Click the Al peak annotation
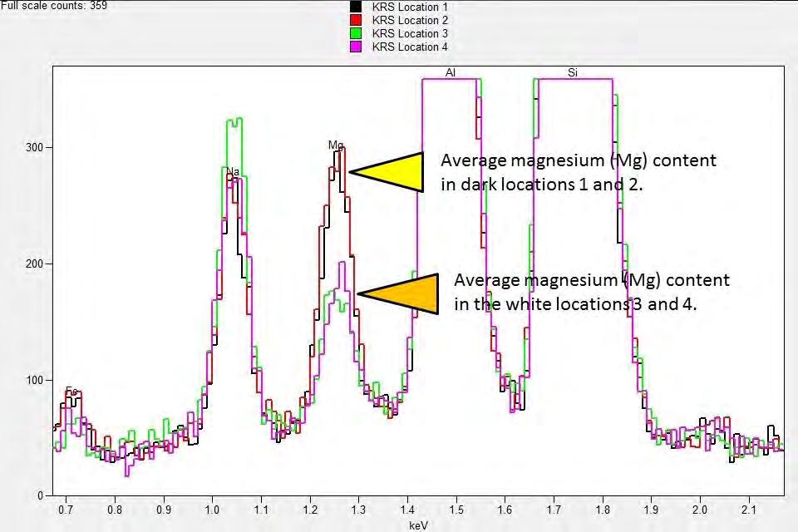 click(x=451, y=72)
